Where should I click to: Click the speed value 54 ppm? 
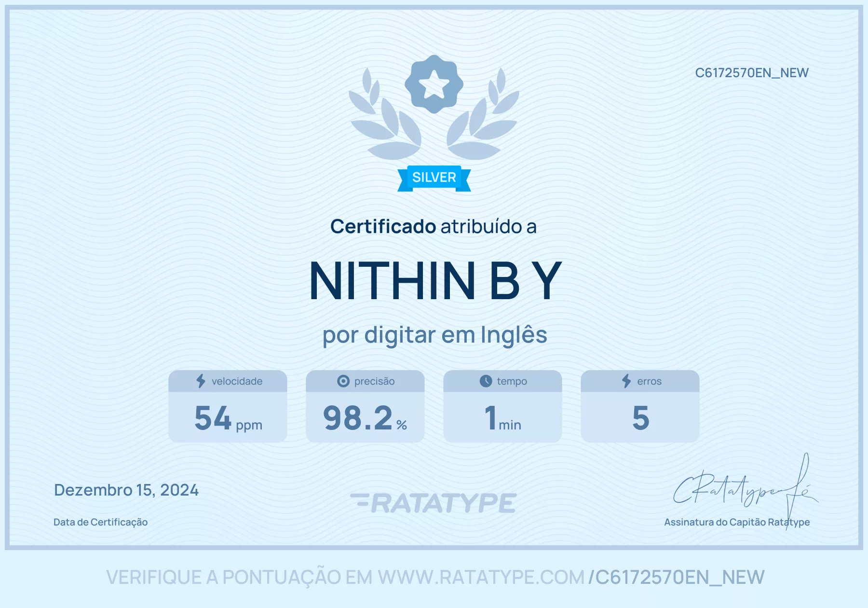tap(228, 418)
